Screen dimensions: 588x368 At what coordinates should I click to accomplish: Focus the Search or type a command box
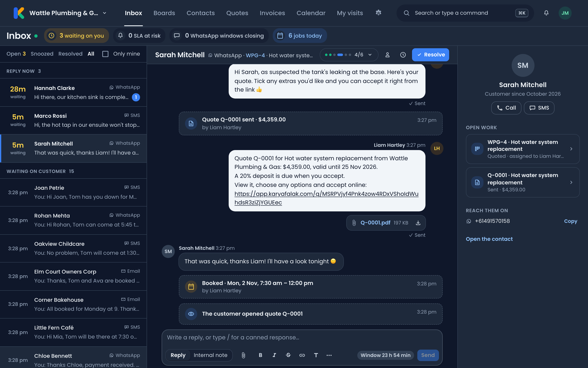tap(465, 13)
